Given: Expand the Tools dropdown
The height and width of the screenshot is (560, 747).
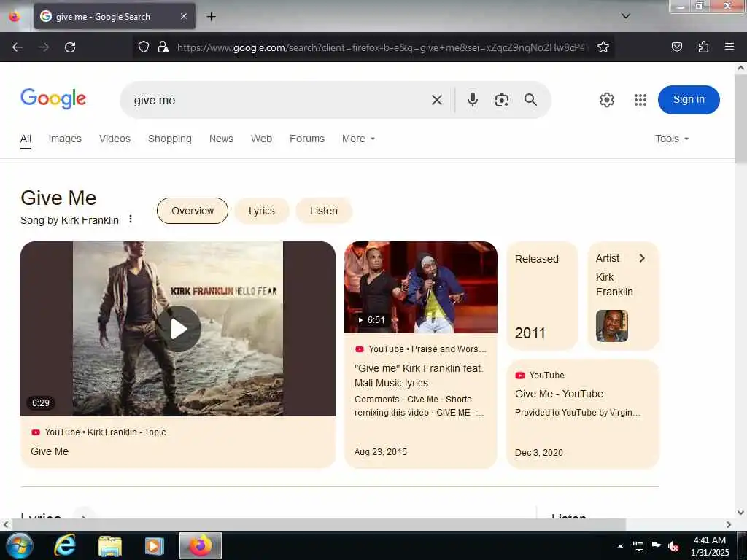Looking at the screenshot, I should click(672, 139).
